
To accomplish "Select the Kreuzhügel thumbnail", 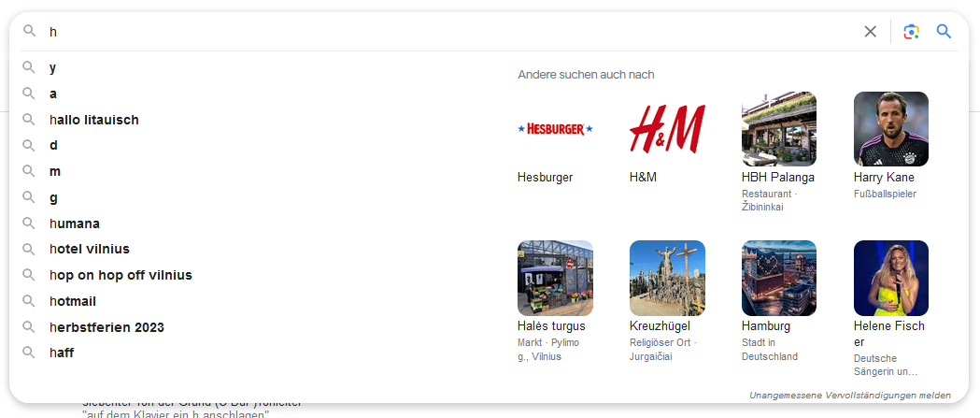I will [667, 278].
